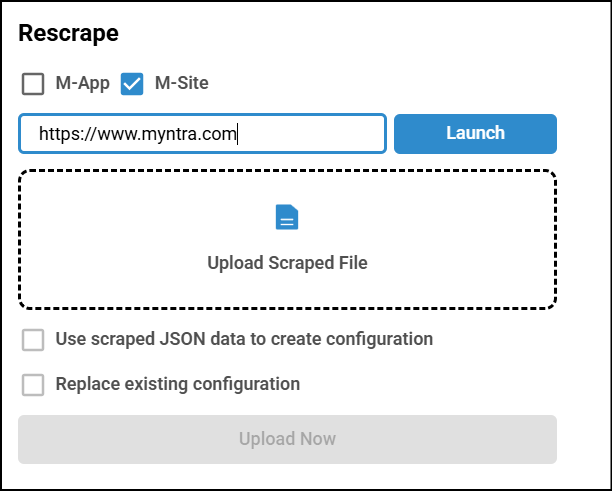612x491 pixels.
Task: Tick the Replace existing configuration checkbox
Action: [x=33, y=384]
